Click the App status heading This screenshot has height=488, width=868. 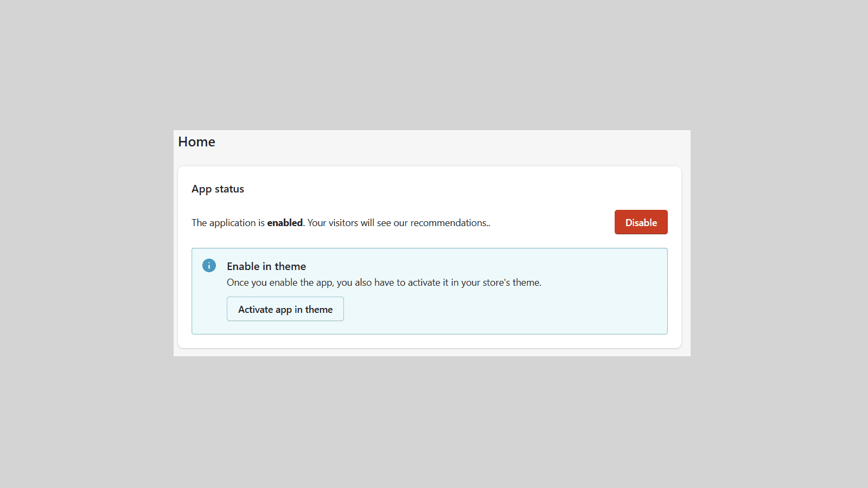tap(218, 189)
